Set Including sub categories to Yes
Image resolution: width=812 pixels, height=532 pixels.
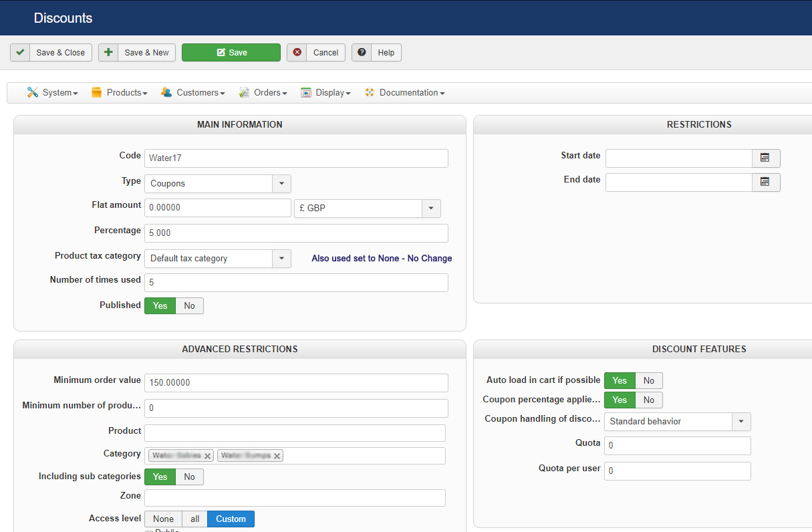(160, 477)
